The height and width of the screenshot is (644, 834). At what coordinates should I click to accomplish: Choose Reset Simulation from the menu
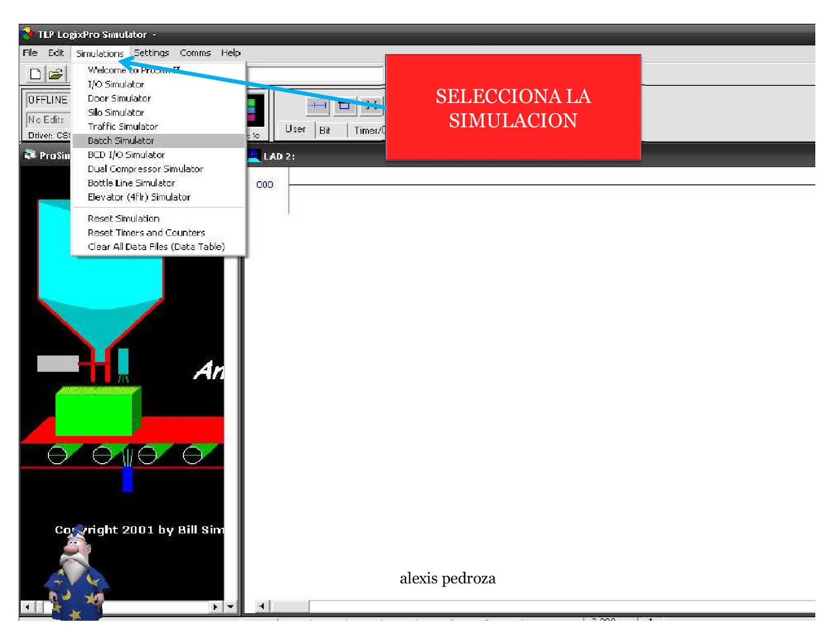pyautogui.click(x=124, y=218)
